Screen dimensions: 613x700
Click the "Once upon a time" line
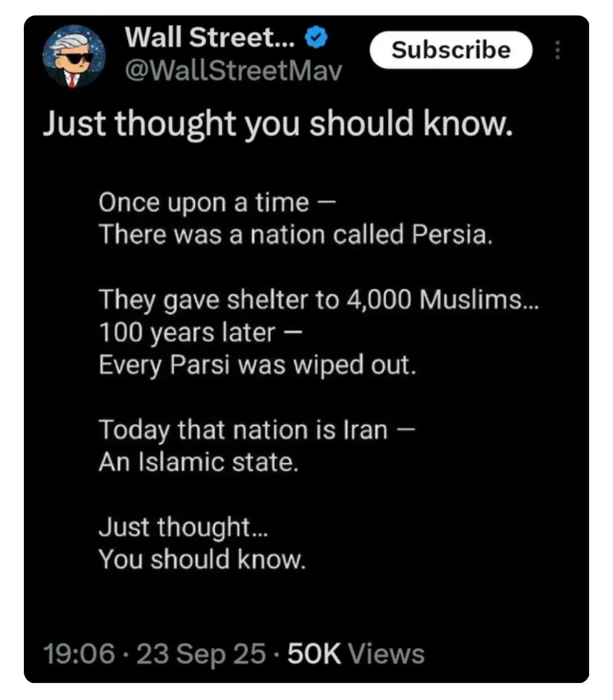coord(217,202)
